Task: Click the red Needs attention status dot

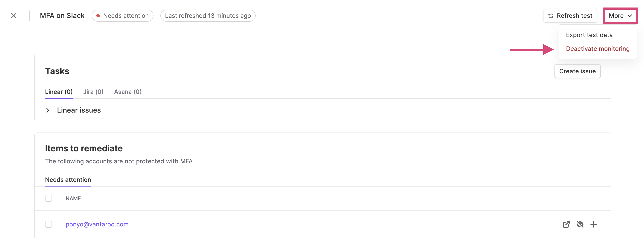Action: [98, 16]
